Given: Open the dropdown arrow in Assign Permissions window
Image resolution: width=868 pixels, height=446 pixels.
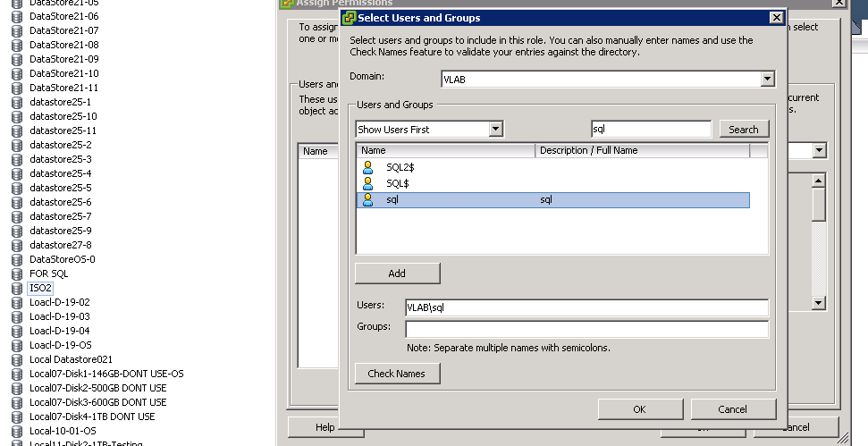Looking at the screenshot, I should 820,150.
